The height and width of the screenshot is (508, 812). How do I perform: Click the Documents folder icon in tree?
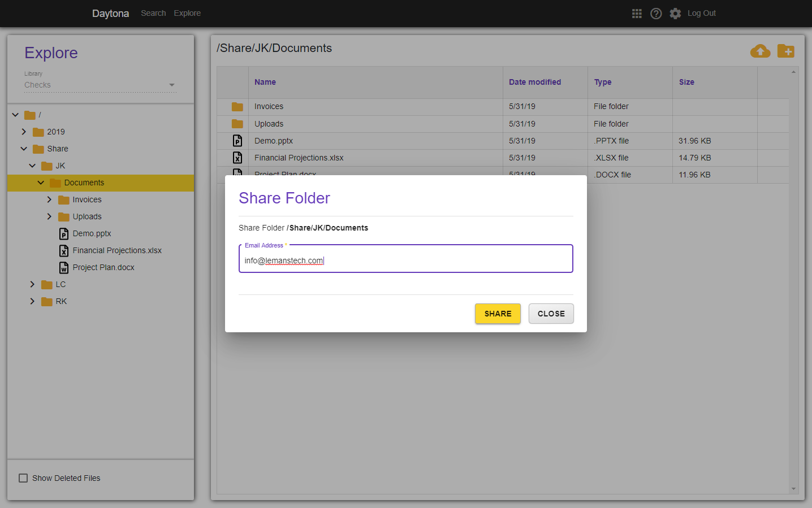pos(55,183)
